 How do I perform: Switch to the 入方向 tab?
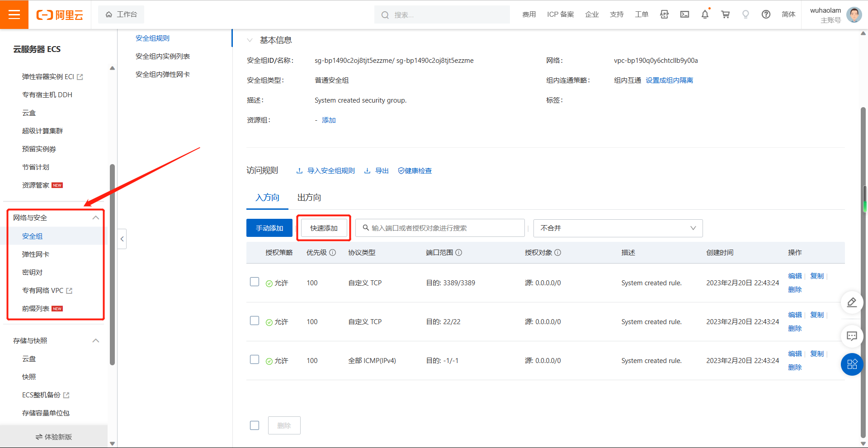pos(267,198)
